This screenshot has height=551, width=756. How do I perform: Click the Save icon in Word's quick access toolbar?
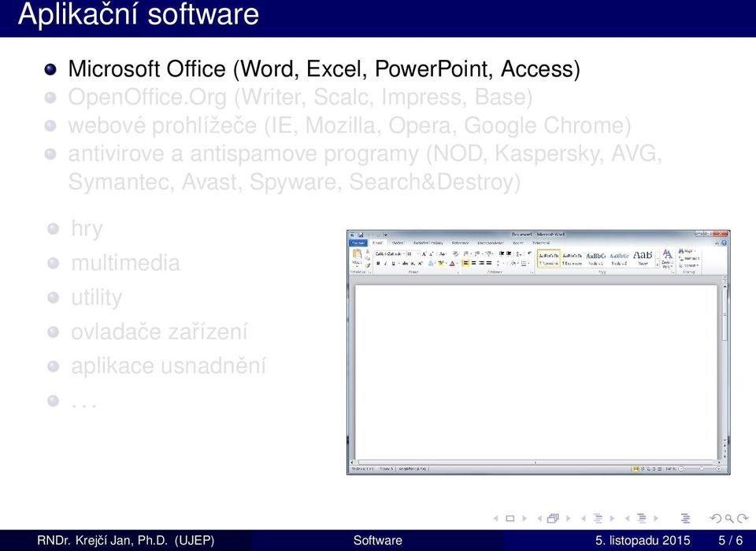tap(361, 235)
